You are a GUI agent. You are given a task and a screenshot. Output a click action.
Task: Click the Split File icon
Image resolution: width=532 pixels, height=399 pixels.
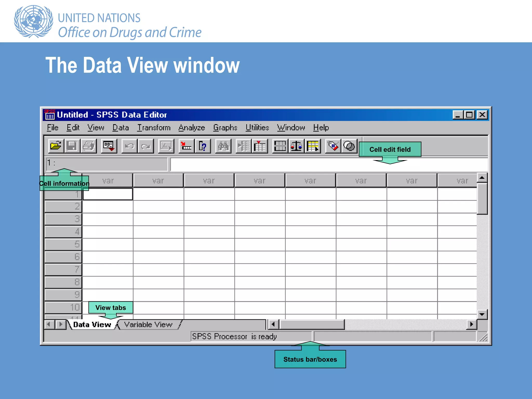tap(280, 146)
